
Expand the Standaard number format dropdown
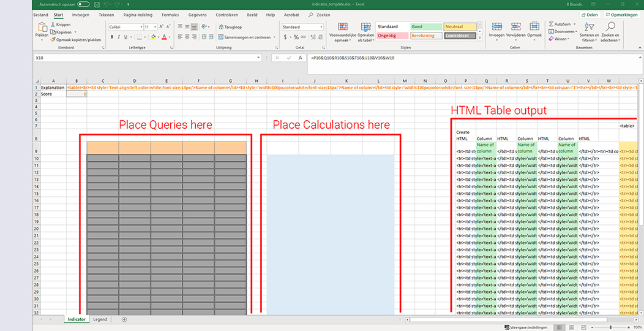tap(321, 27)
